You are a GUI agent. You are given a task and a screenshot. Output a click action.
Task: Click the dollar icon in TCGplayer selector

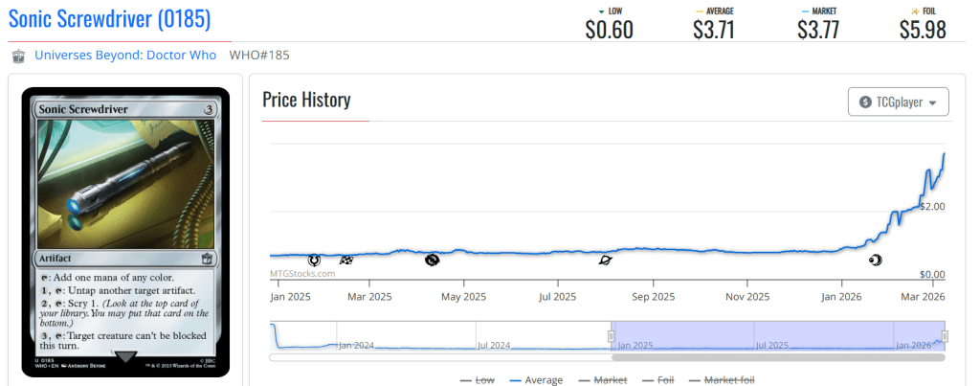coord(866,102)
